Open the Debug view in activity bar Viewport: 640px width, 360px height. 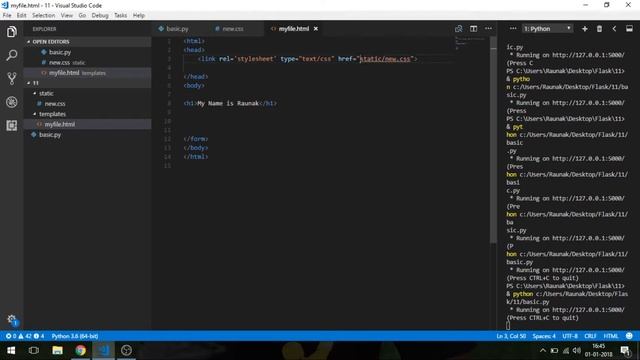coord(11,102)
